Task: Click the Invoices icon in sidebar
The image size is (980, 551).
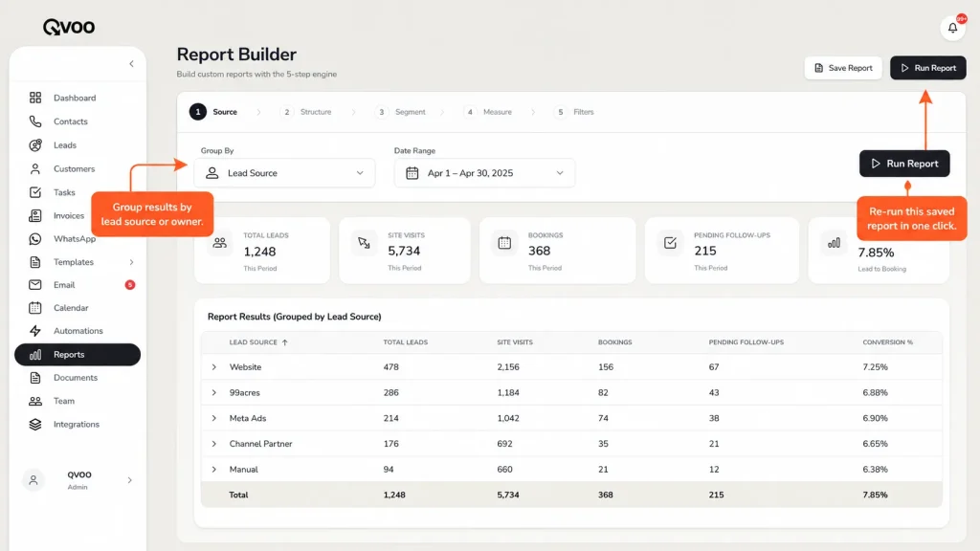Action: click(x=35, y=215)
